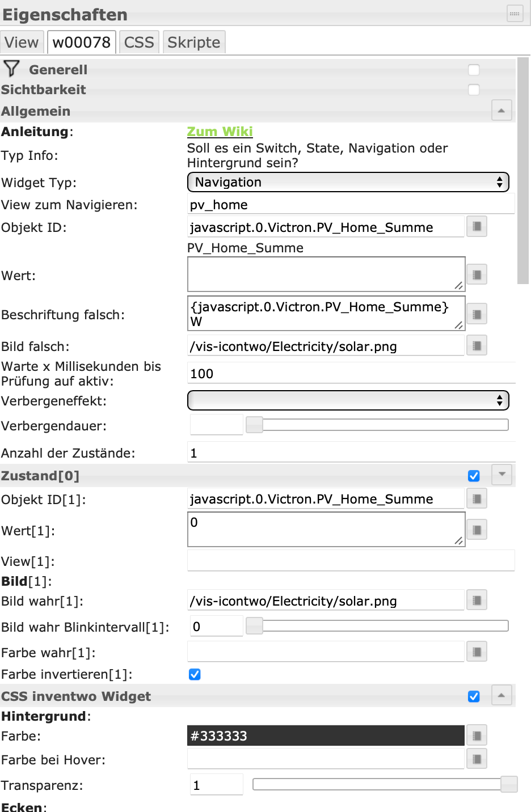This screenshot has width=531, height=812.
Task: Browse image for Bild wahr[1] field
Action: 477,600
